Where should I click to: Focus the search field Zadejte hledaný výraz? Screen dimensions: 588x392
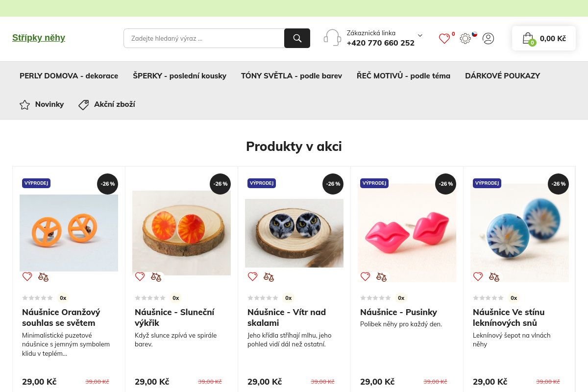pos(204,38)
